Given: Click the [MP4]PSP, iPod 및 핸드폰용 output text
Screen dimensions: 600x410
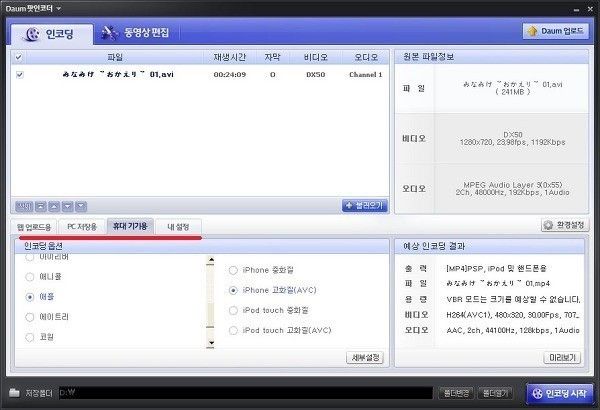Looking at the screenshot, I should coord(496,268).
